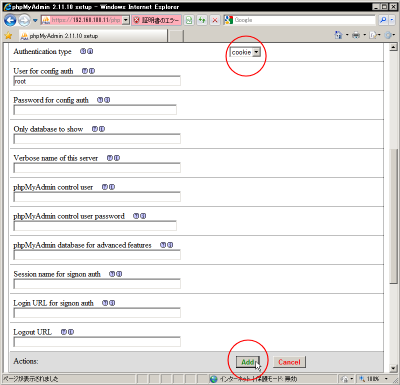This screenshot has width=400, height=385.
Task: Open first help icon beside Authentication type
Action: tap(83, 51)
